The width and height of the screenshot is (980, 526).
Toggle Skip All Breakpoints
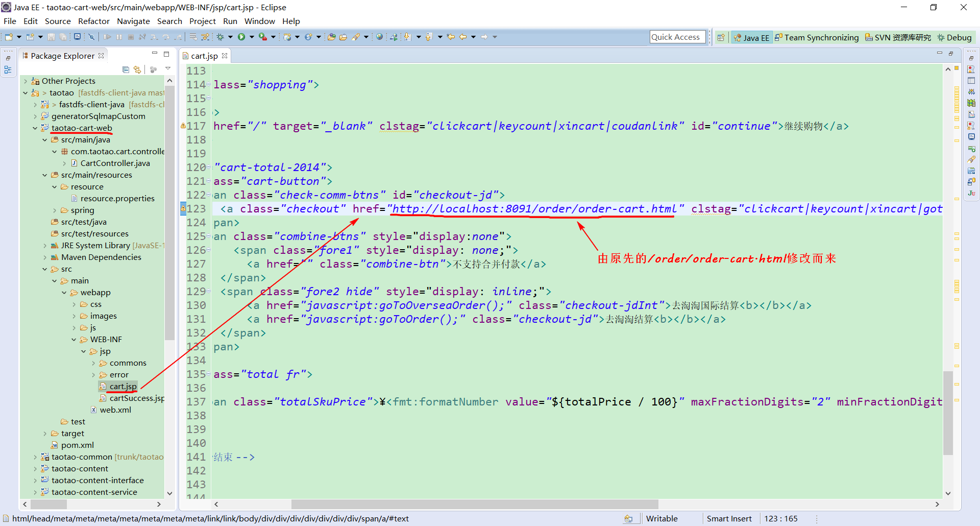point(91,37)
